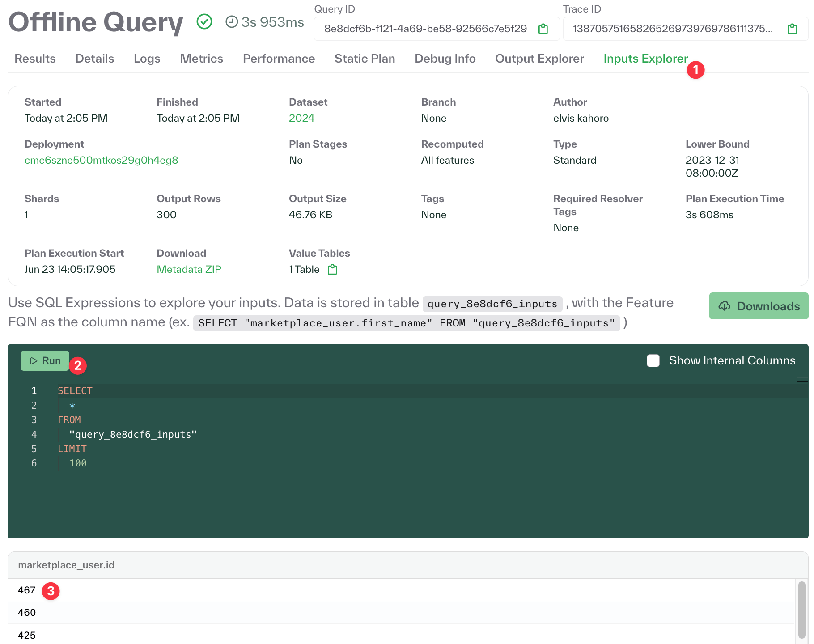This screenshot has height=644, width=814.
Task: Click the clock icon next to 3s 953ms
Action: click(231, 21)
